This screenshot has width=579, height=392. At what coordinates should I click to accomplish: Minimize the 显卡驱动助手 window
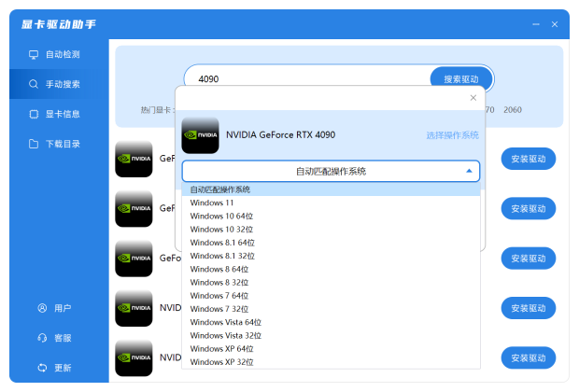coord(535,23)
